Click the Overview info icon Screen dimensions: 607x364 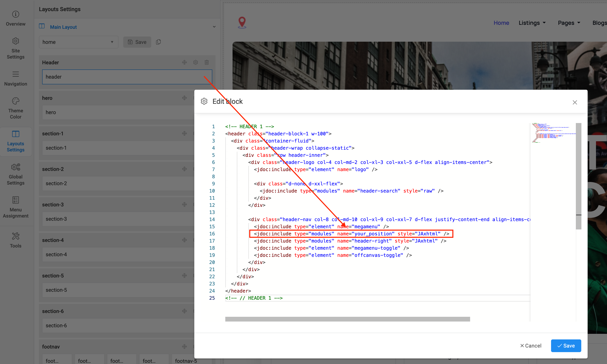point(16,14)
